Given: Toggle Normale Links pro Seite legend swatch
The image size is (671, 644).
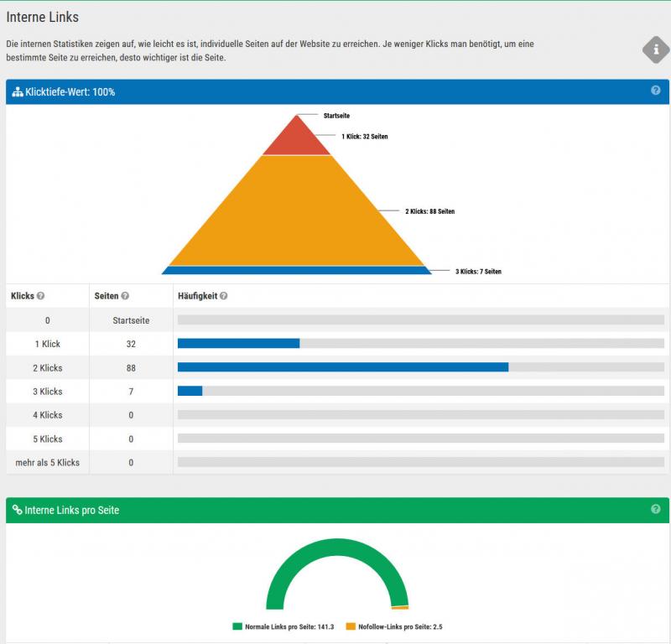Looking at the screenshot, I should click(x=237, y=626).
